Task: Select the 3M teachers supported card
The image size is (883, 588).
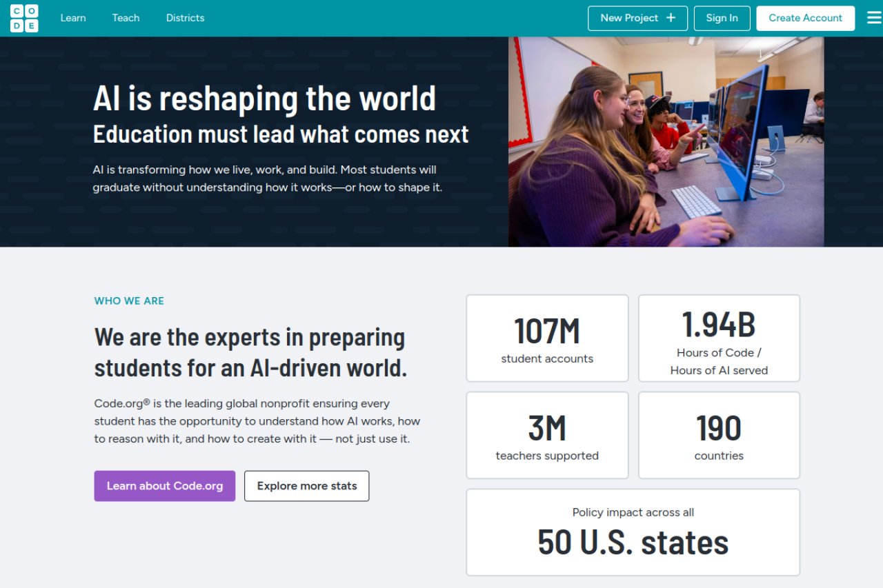Action: tap(547, 436)
